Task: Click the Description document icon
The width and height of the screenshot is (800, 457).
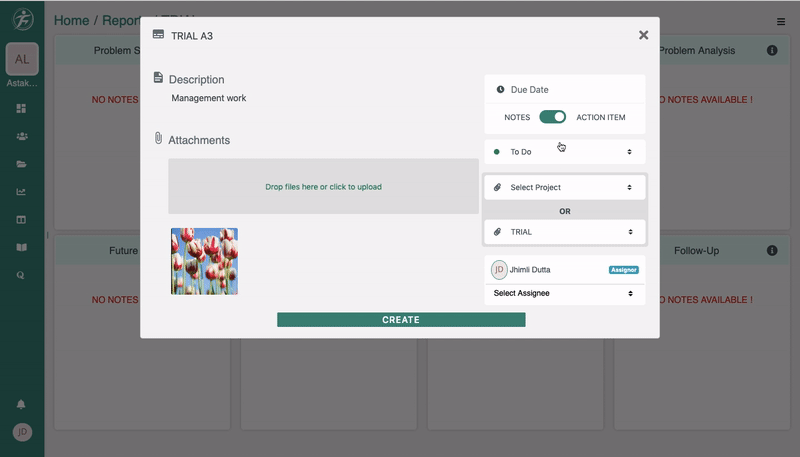Action: (x=158, y=78)
